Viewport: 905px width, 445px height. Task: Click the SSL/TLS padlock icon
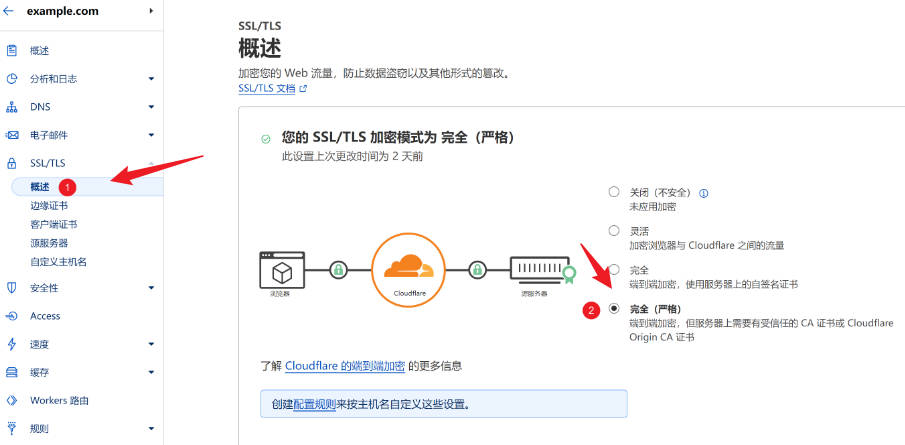click(x=11, y=163)
